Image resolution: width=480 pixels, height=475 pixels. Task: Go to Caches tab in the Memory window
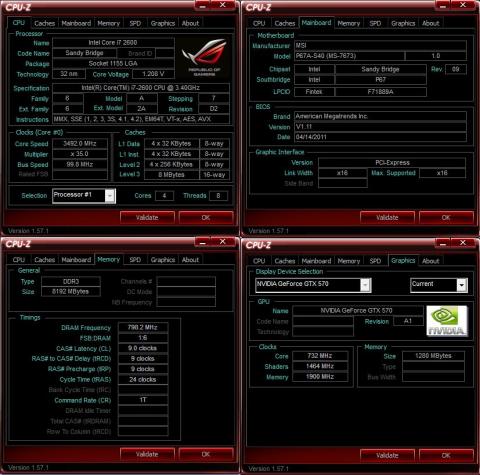tap(45, 260)
